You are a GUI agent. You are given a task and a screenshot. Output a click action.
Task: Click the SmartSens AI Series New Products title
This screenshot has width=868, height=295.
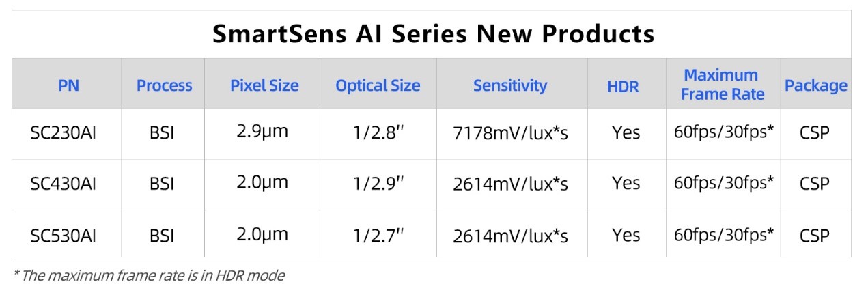[x=433, y=34]
